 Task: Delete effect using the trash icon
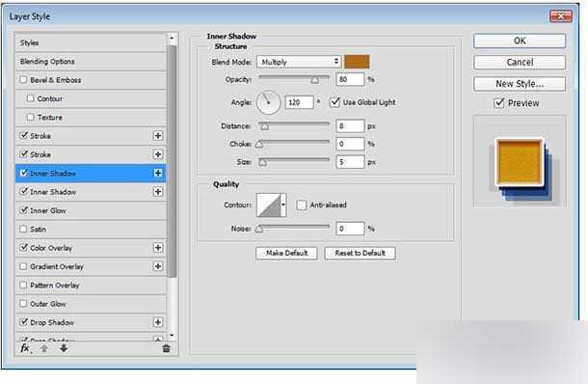tap(166, 348)
